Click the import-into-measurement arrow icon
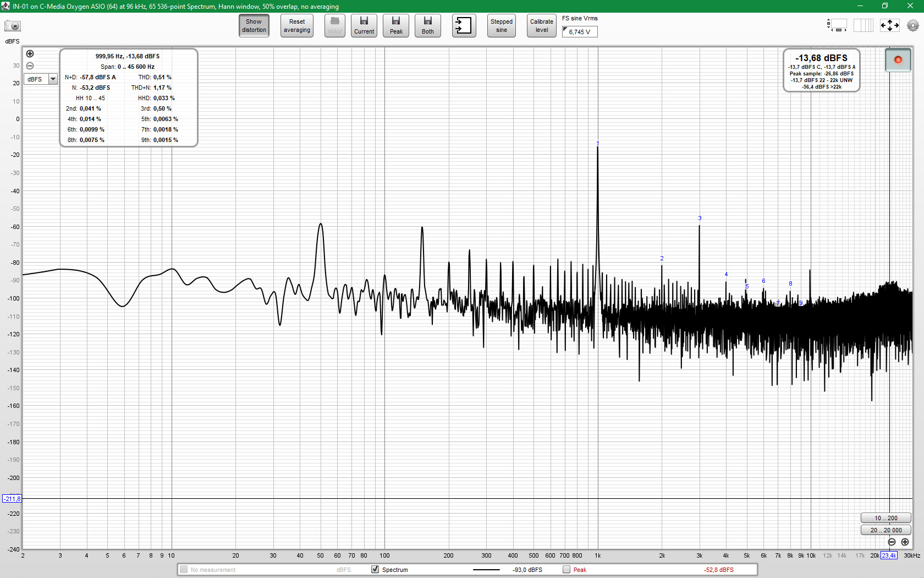This screenshot has width=924, height=578. [464, 26]
